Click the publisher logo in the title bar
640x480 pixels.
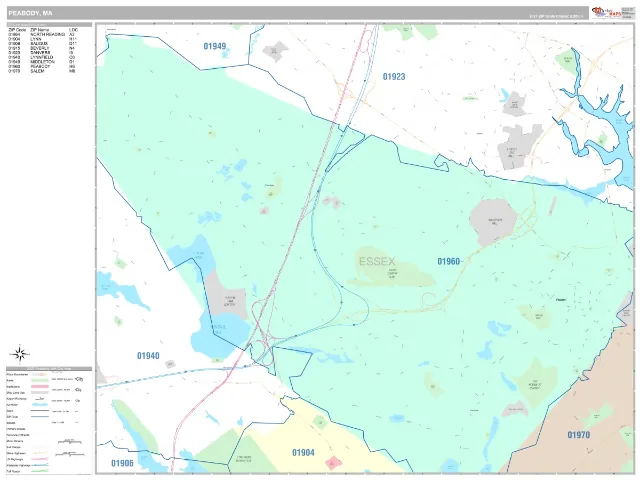click(607, 13)
